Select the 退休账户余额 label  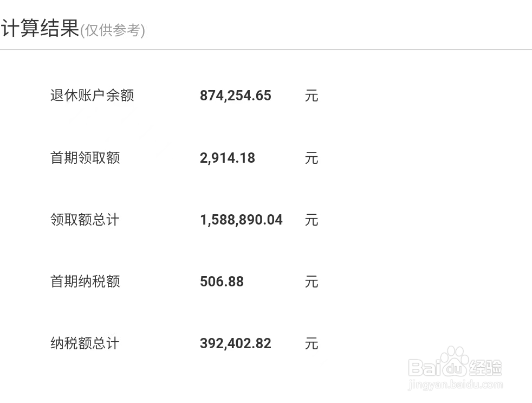pos(92,95)
